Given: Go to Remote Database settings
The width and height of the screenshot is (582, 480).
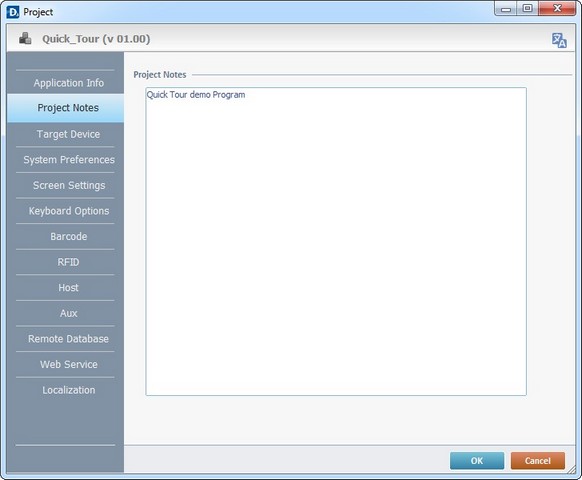Looking at the screenshot, I should (x=68, y=339).
